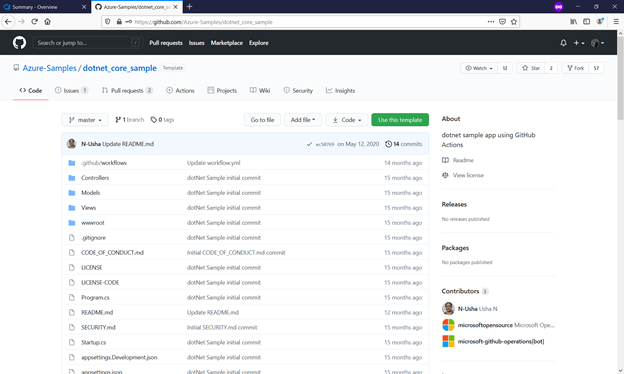Expand the Code download dropdown
This screenshot has width=624, height=374.
[347, 120]
